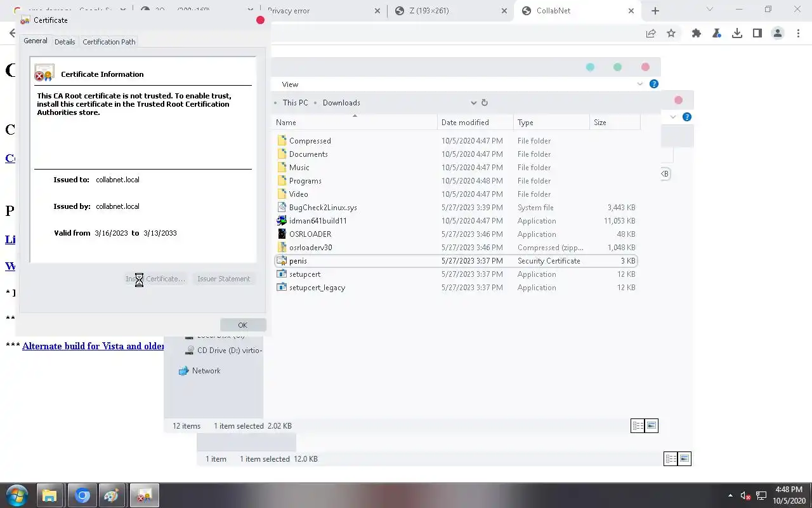
Task: Click the Explorer help icon next to View
Action: point(654,84)
